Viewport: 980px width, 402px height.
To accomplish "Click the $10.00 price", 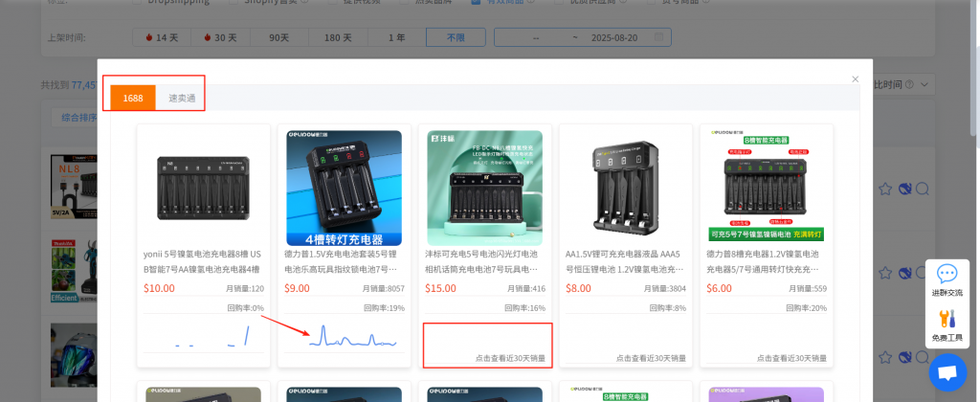I will (159, 288).
